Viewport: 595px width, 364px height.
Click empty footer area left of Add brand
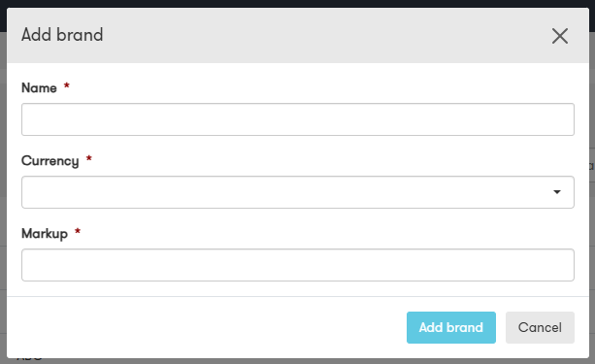pyautogui.click(x=205, y=327)
